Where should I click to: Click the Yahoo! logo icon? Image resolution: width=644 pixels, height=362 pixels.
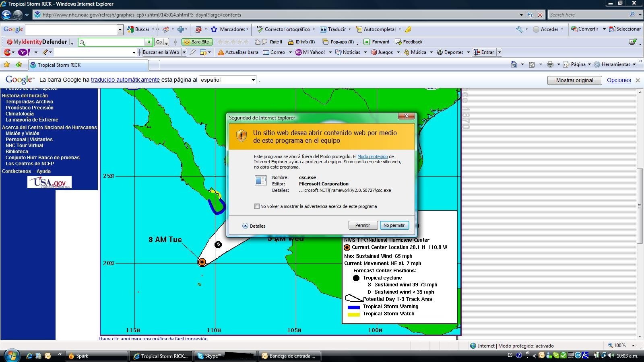24,52
